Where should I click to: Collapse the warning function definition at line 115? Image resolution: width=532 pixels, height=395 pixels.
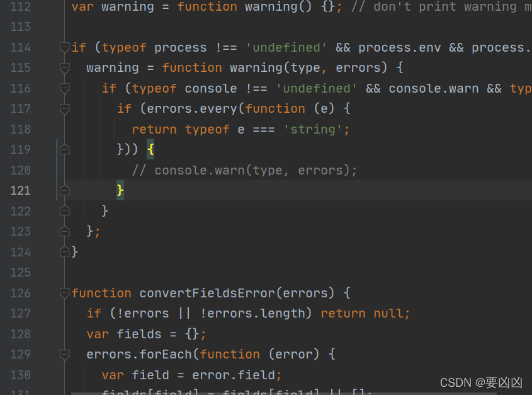point(64,67)
